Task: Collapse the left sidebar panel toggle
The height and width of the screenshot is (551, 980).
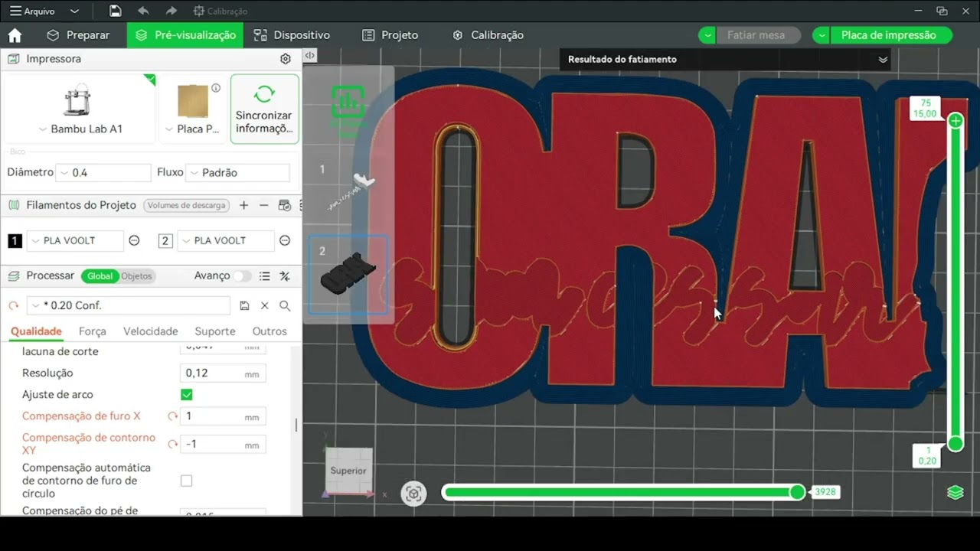Action: [x=309, y=56]
